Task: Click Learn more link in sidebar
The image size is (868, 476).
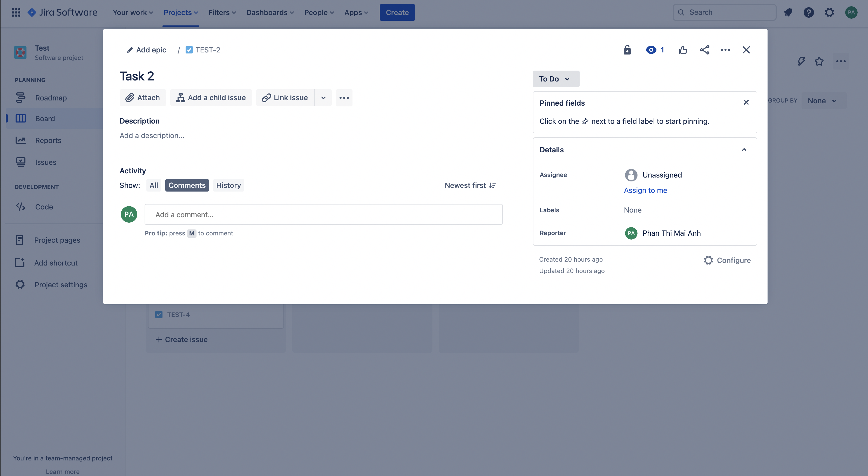Action: pos(63,472)
